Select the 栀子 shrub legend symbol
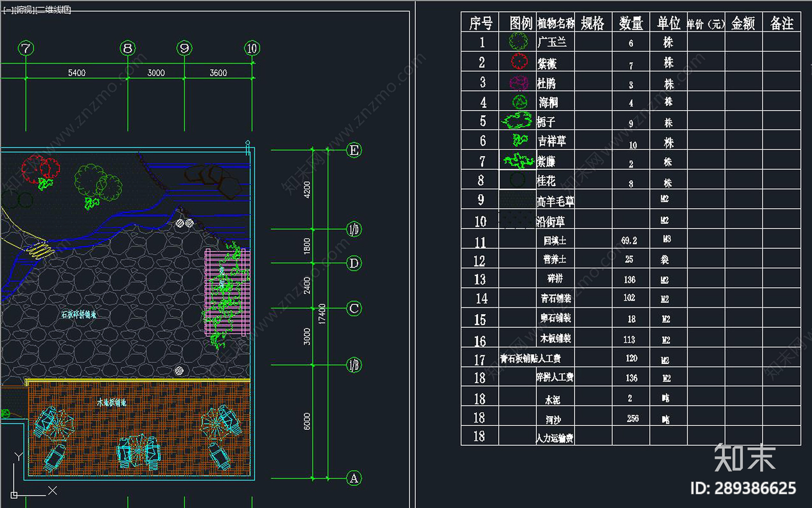The width and height of the screenshot is (812, 508). point(518,121)
